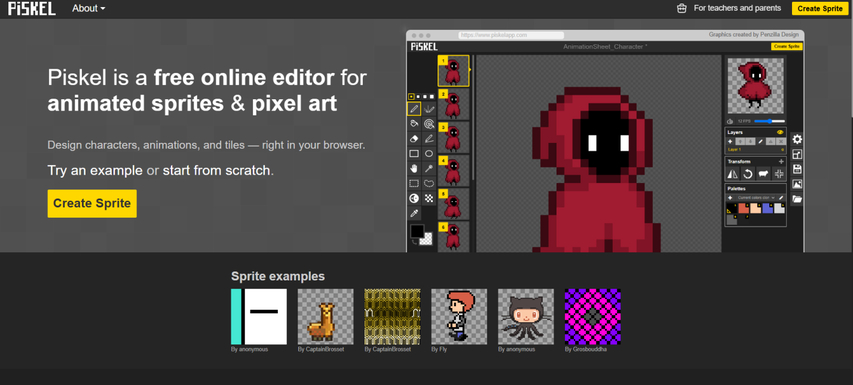The image size is (853, 385).
Task: Open the Current colors palette dropdown
Action: coord(756,197)
